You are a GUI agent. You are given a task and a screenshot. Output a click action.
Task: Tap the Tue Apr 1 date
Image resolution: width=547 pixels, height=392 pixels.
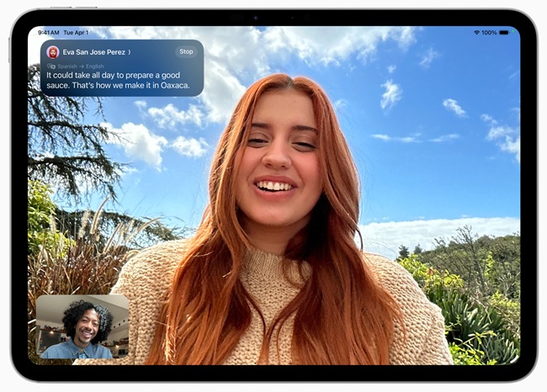tap(77, 32)
